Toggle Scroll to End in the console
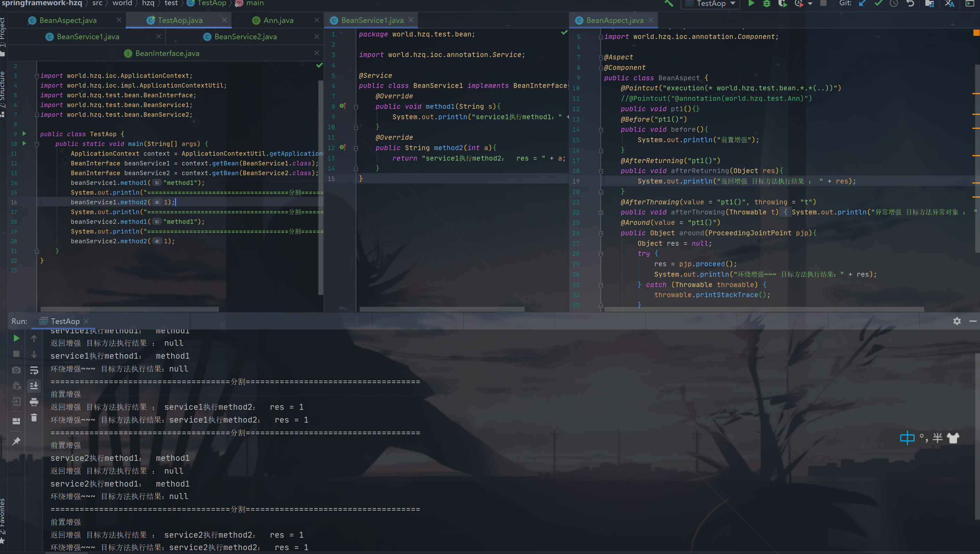 pyautogui.click(x=34, y=386)
